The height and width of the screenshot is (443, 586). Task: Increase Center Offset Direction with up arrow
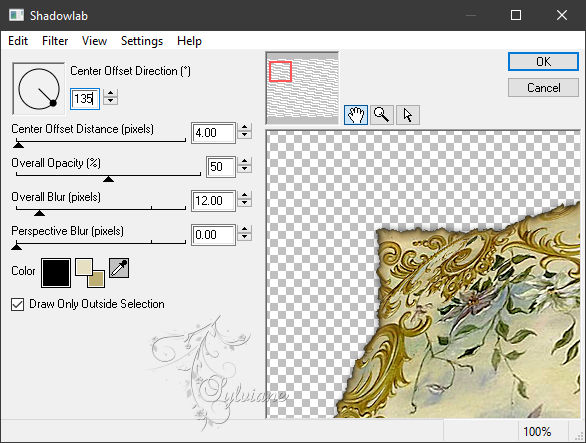(x=110, y=93)
